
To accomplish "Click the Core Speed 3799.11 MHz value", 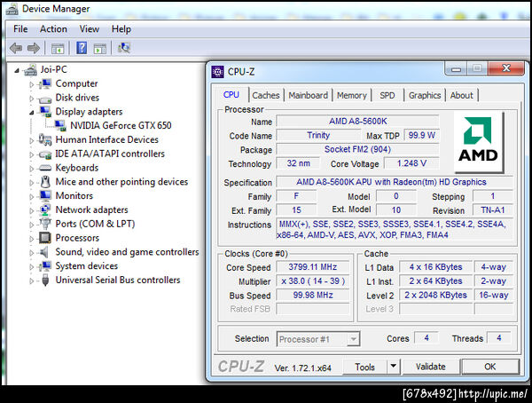I will coord(312,266).
